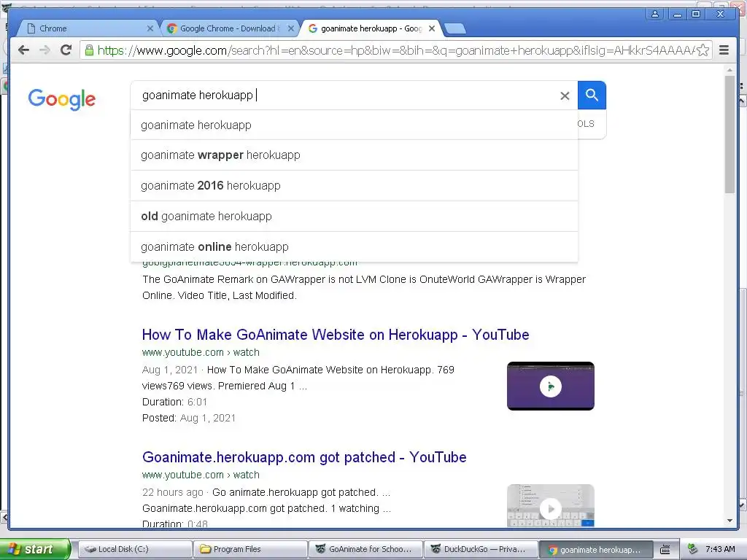Choose suggestion 'goanimate herokuapp'
The image size is (747, 560).
354,125
